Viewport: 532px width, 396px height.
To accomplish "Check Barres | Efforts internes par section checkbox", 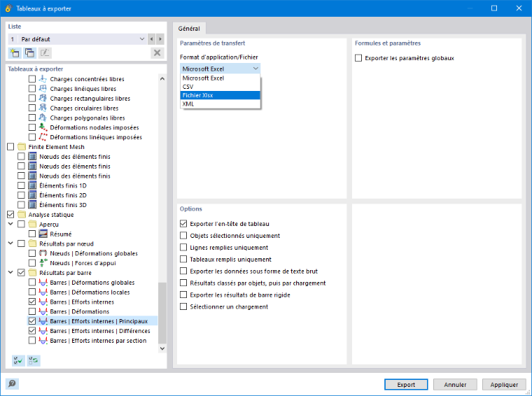I will pos(32,341).
